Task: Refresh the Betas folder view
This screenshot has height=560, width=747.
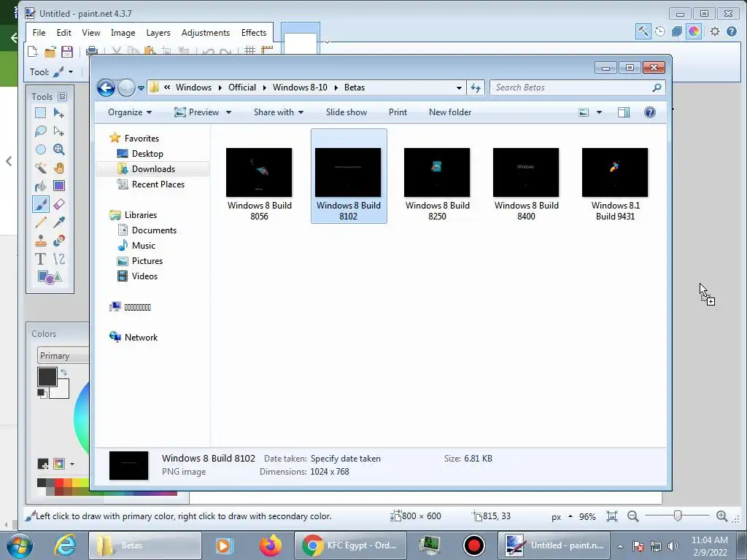Action: click(476, 87)
